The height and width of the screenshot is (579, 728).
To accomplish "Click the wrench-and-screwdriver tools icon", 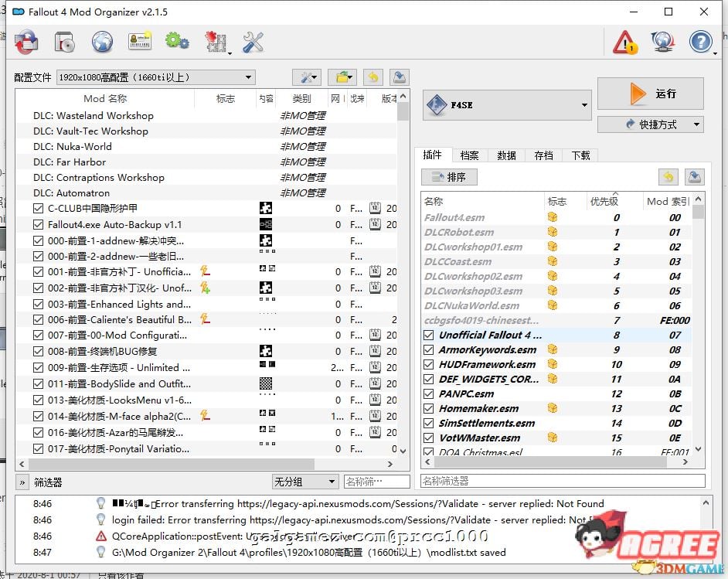I will pyautogui.click(x=253, y=43).
